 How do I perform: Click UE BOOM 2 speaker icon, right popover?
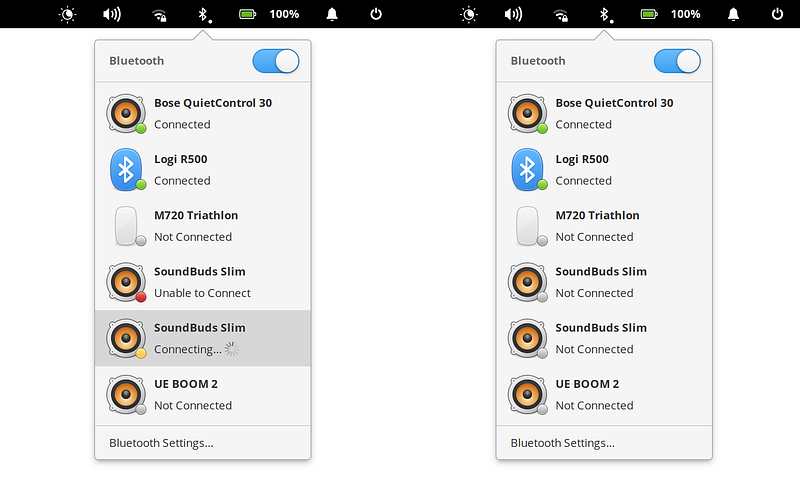pyautogui.click(x=528, y=394)
